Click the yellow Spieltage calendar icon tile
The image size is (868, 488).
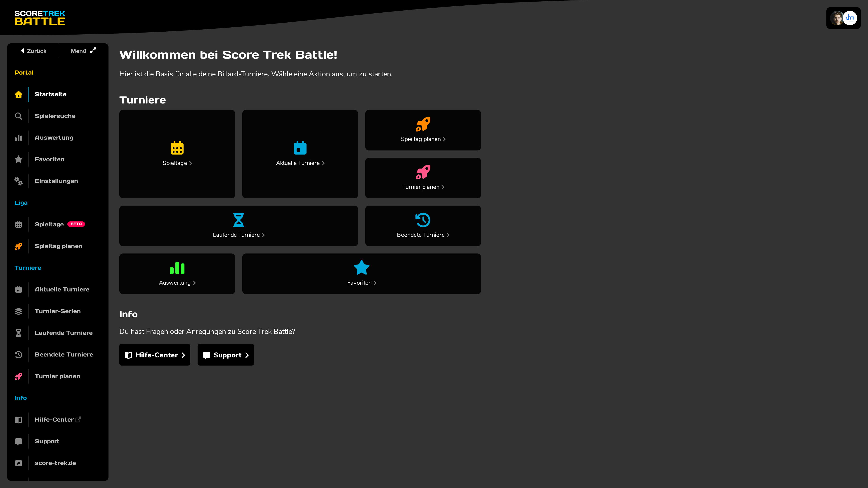(177, 154)
